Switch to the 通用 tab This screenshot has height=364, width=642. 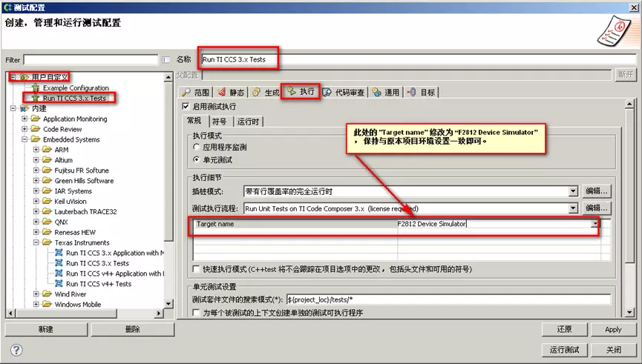click(x=386, y=93)
